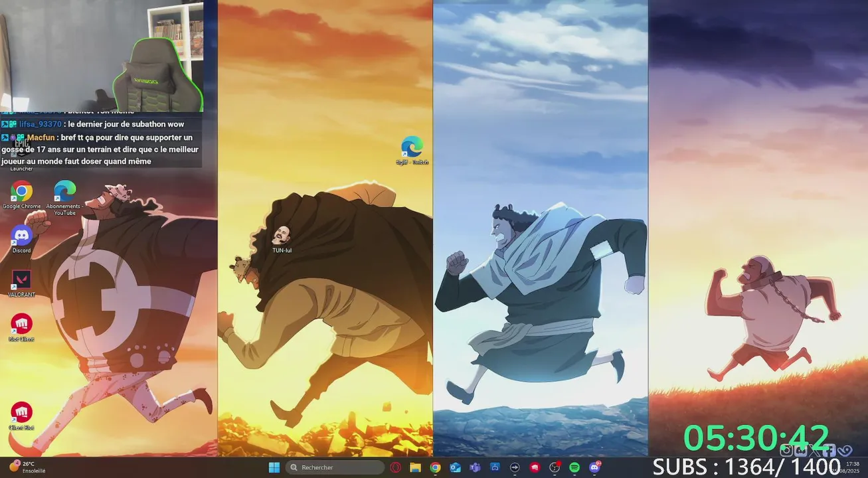Select the Twitch Edge shortcut on desktop
This screenshot has height=478, width=868.
tap(412, 149)
